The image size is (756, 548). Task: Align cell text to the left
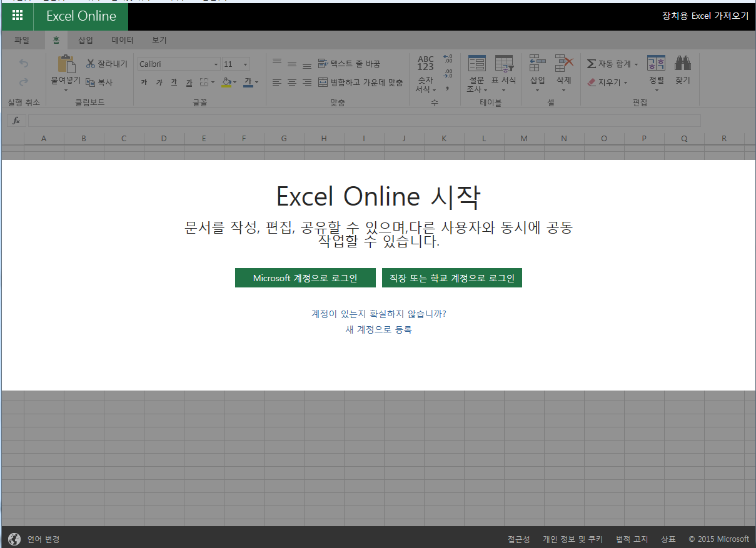coord(277,82)
